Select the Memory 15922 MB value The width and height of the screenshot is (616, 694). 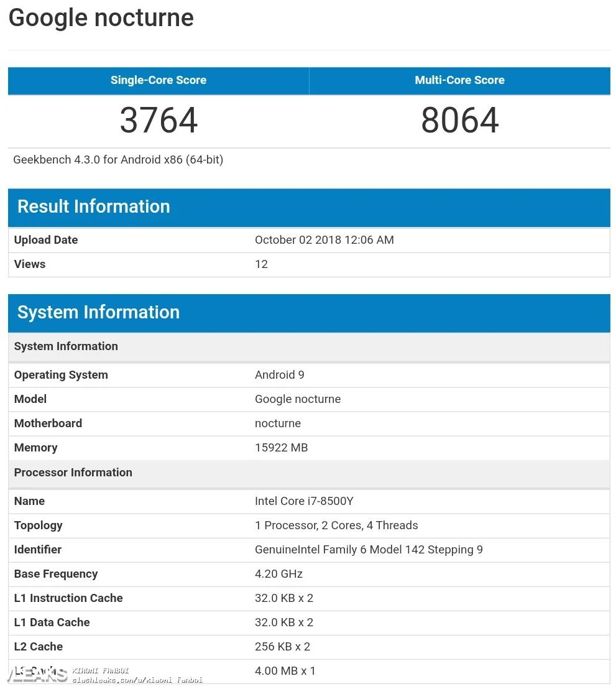tap(281, 448)
